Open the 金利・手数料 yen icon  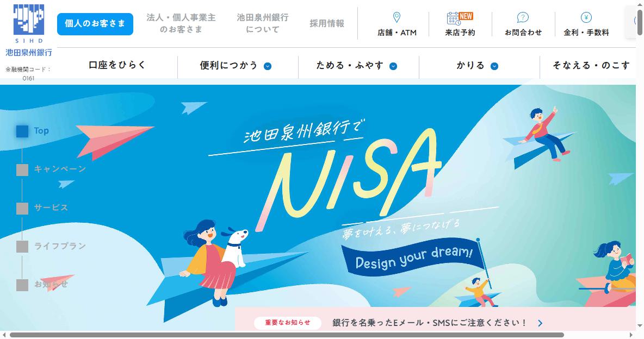pyautogui.click(x=586, y=17)
